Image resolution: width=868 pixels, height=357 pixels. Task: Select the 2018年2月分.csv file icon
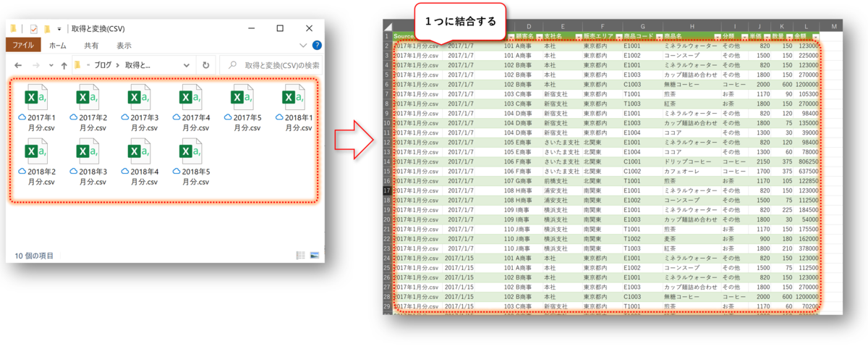[35, 152]
